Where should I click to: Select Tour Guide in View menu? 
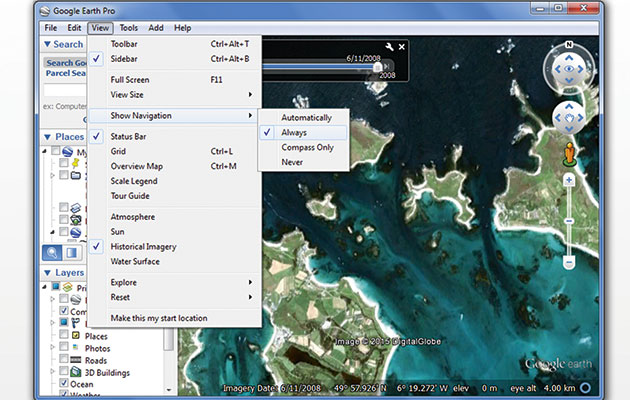175,196
